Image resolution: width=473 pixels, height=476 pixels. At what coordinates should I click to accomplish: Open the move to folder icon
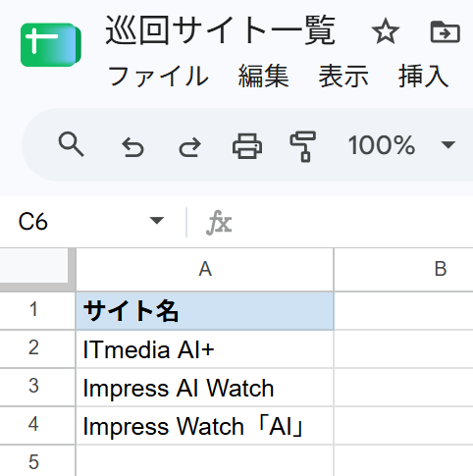tap(446, 31)
